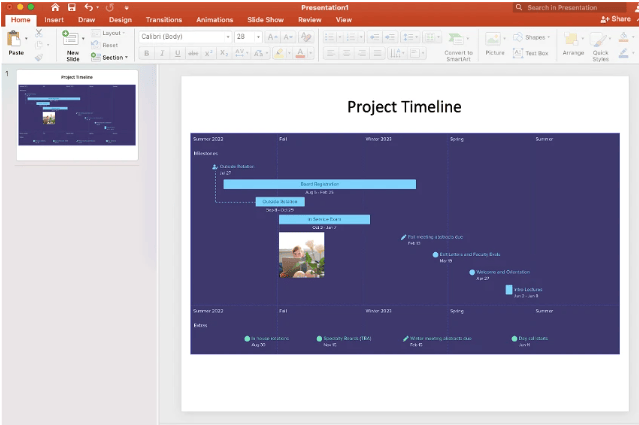Click the Share button
Screen dimensions: 639x425
(x=615, y=19)
